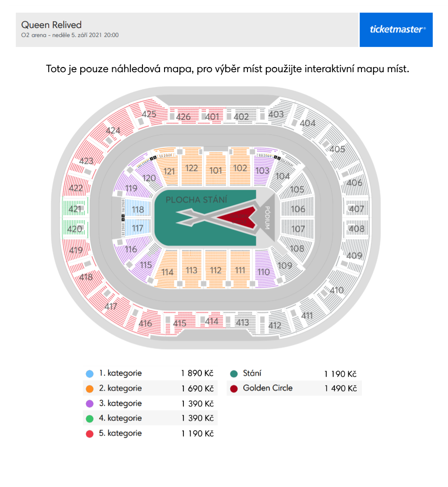Click the green 4. kategorie legend dot

click(x=90, y=418)
